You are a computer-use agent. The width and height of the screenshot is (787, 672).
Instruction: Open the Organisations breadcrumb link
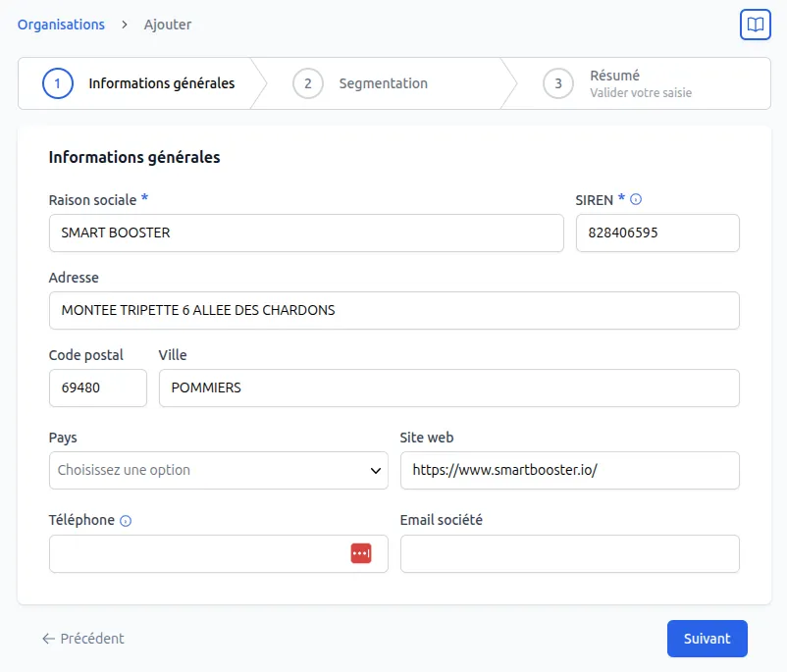[x=61, y=25]
